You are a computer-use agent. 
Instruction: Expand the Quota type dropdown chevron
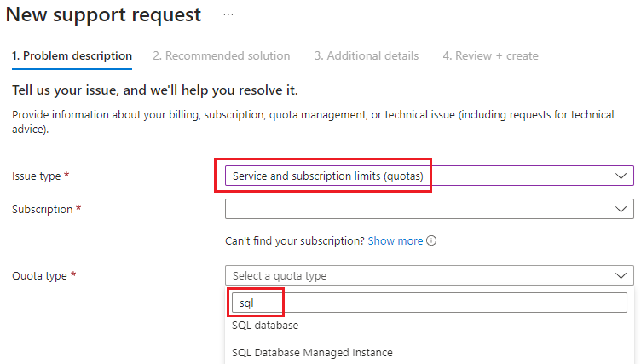click(x=621, y=275)
